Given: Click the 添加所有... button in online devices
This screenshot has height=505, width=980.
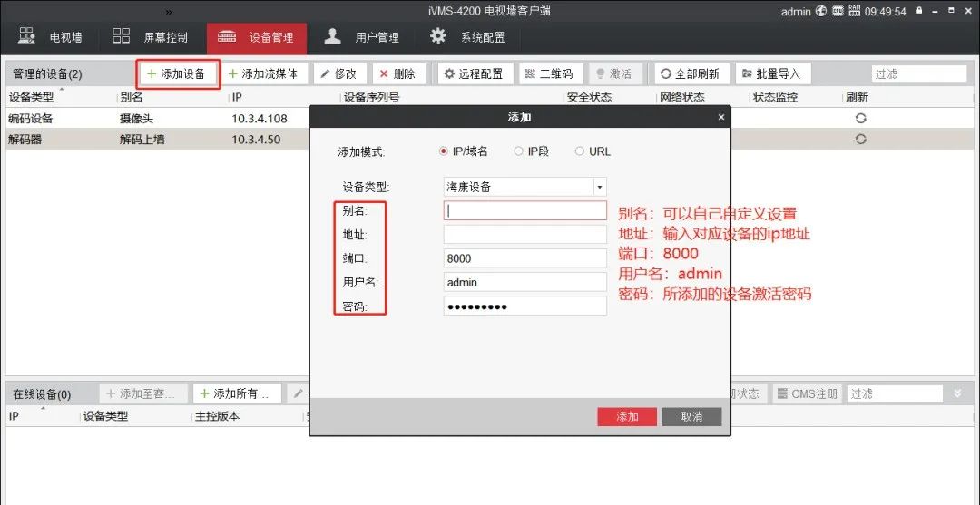Looking at the screenshot, I should click(238, 393).
